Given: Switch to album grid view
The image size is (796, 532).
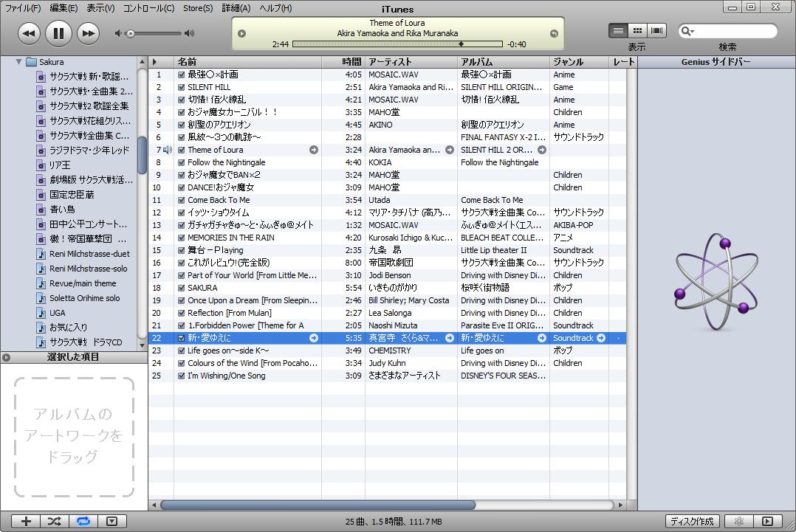Looking at the screenshot, I should 637,30.
